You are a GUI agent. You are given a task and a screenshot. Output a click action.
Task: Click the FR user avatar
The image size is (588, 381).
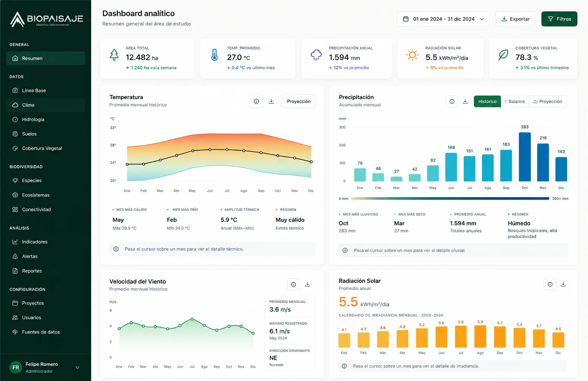coord(16,367)
